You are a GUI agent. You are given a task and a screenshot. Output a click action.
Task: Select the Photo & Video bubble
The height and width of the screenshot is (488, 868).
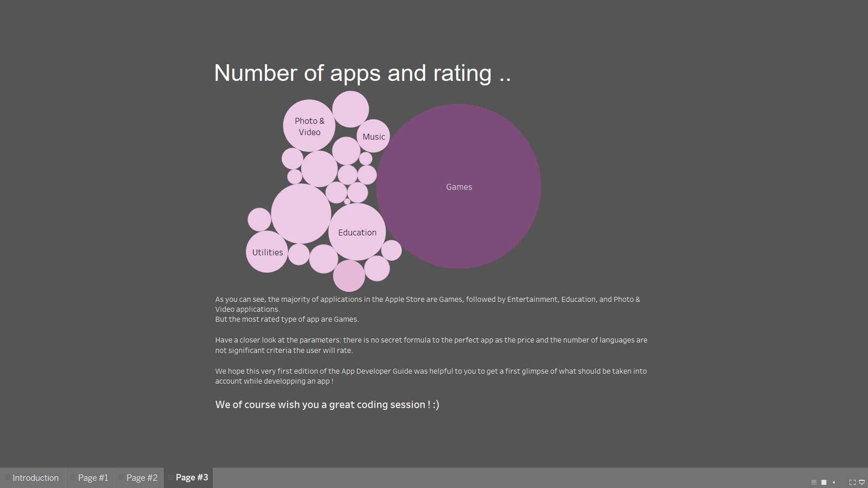(309, 127)
